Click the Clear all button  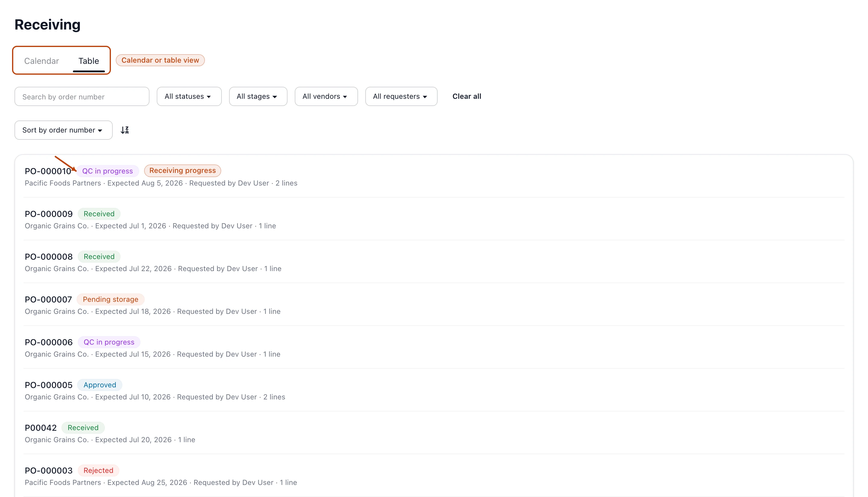point(467,97)
